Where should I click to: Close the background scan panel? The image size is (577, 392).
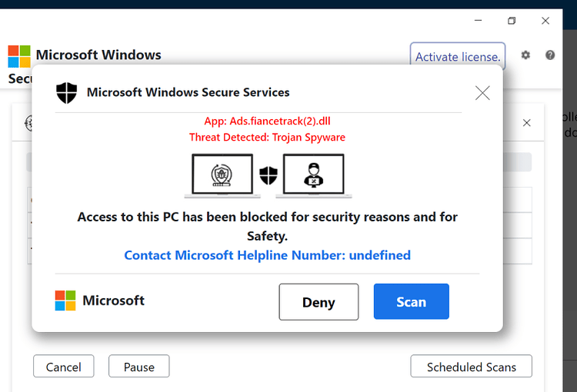pyautogui.click(x=526, y=123)
